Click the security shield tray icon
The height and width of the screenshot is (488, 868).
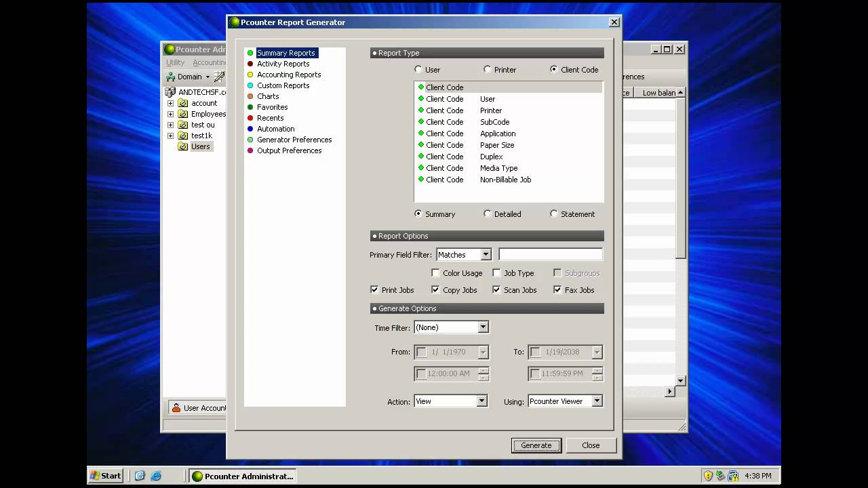pyautogui.click(x=708, y=476)
